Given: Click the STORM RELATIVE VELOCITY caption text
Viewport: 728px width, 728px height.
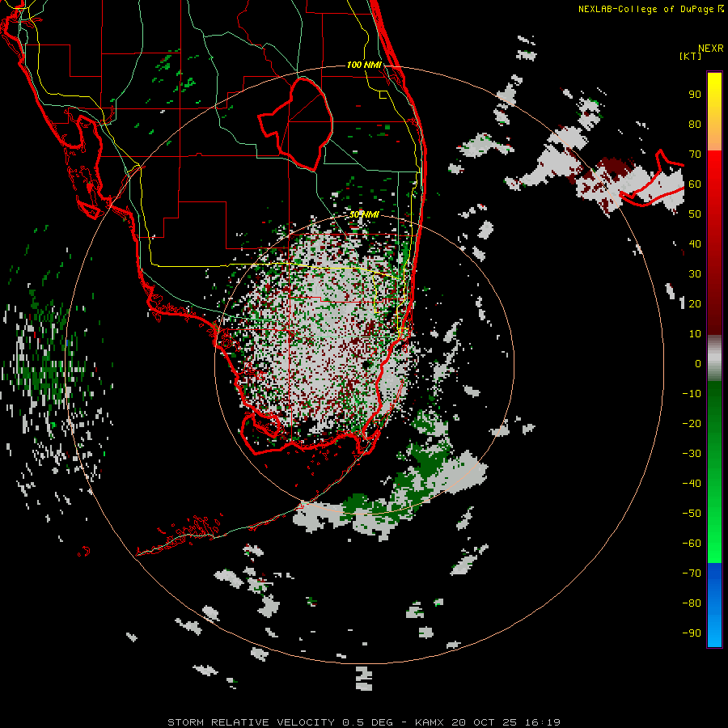Looking at the screenshot, I should coord(251,722).
